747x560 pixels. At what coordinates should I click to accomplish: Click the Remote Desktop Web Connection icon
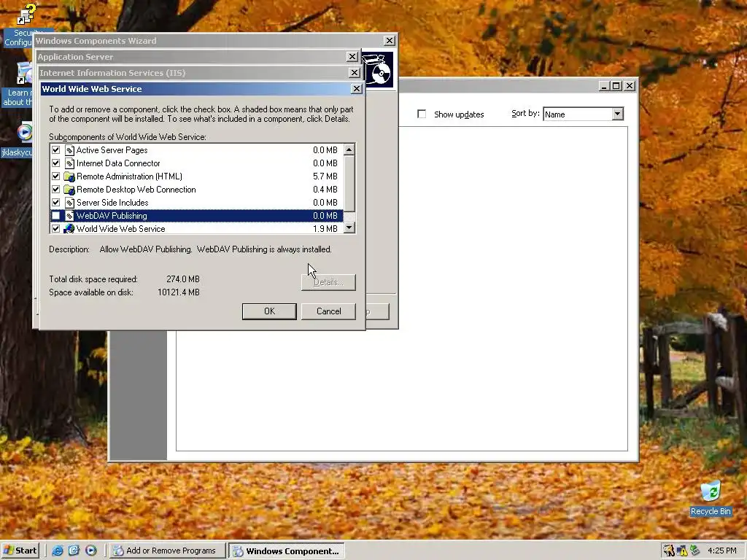(69, 190)
